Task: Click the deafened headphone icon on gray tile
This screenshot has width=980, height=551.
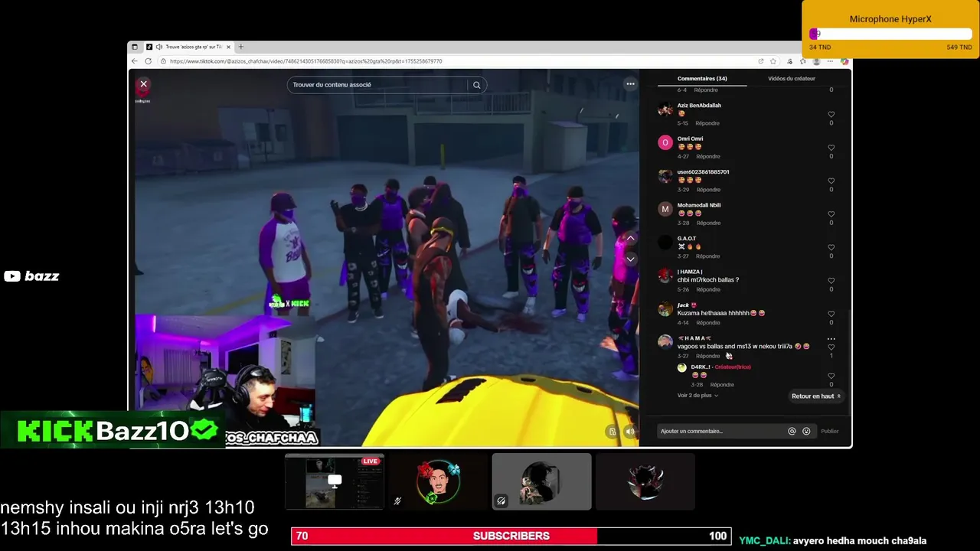Action: 501,501
